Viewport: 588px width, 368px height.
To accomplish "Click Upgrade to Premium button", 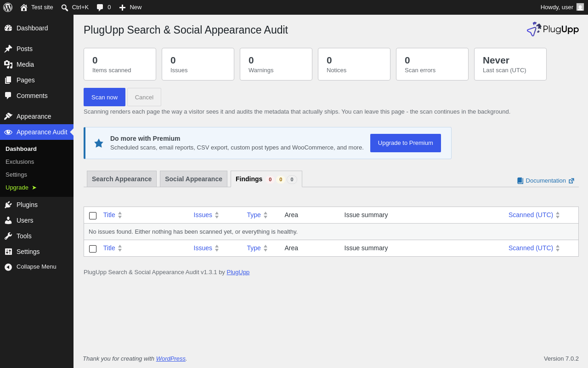I will click(x=406, y=143).
